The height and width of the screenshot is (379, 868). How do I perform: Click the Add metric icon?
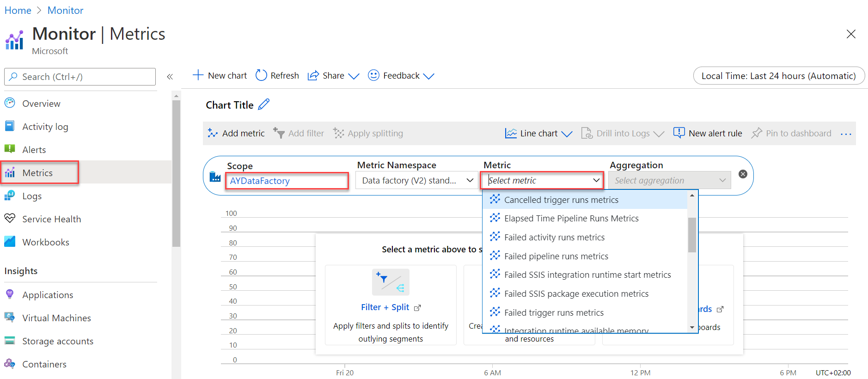213,133
